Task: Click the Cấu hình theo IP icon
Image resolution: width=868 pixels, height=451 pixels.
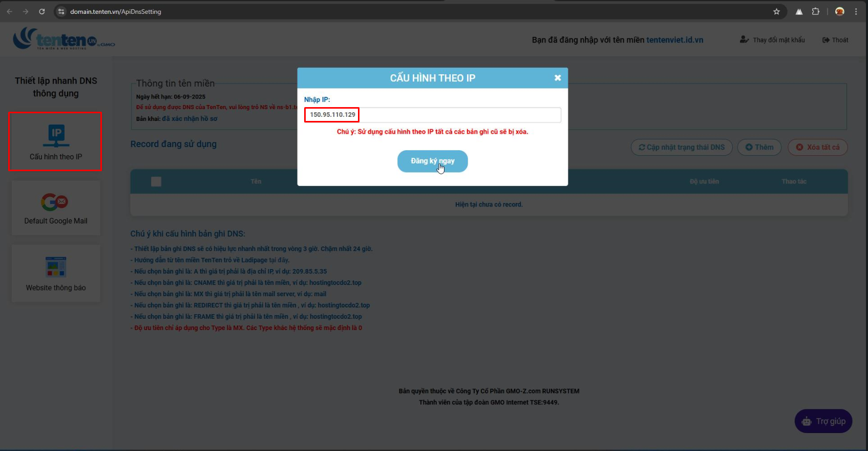Action: [56, 135]
